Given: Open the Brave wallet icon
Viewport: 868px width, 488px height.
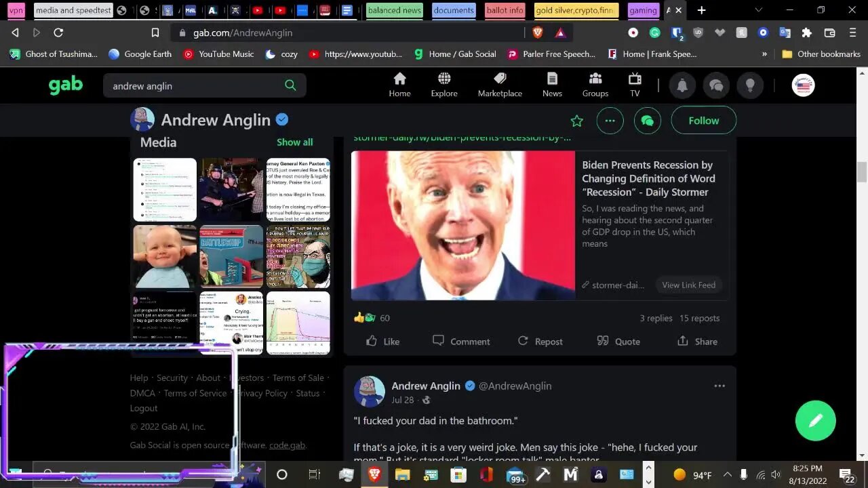Looking at the screenshot, I should [x=829, y=33].
